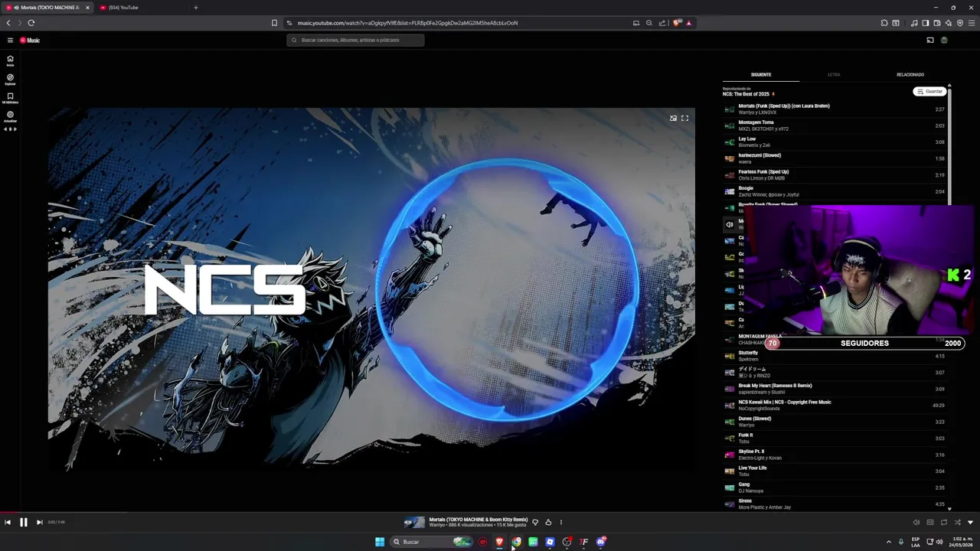Open the YouTube Music hamburger menu
The height and width of the screenshot is (551, 980).
[10, 40]
